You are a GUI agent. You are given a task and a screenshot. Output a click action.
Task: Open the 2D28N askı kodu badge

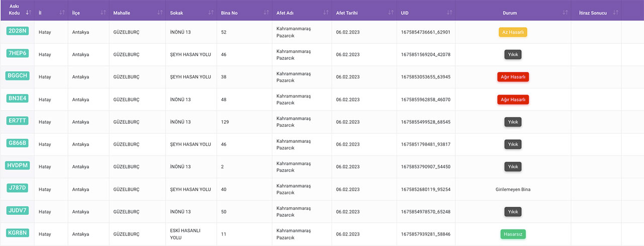click(17, 31)
